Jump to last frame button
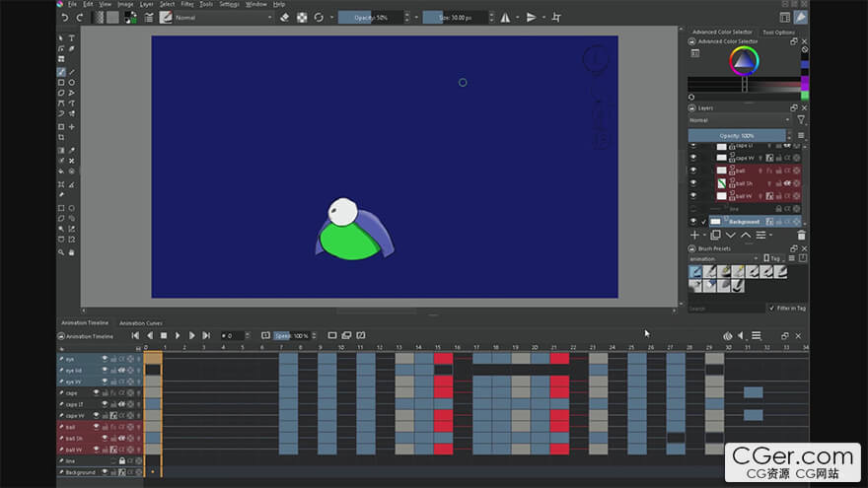 [206, 336]
